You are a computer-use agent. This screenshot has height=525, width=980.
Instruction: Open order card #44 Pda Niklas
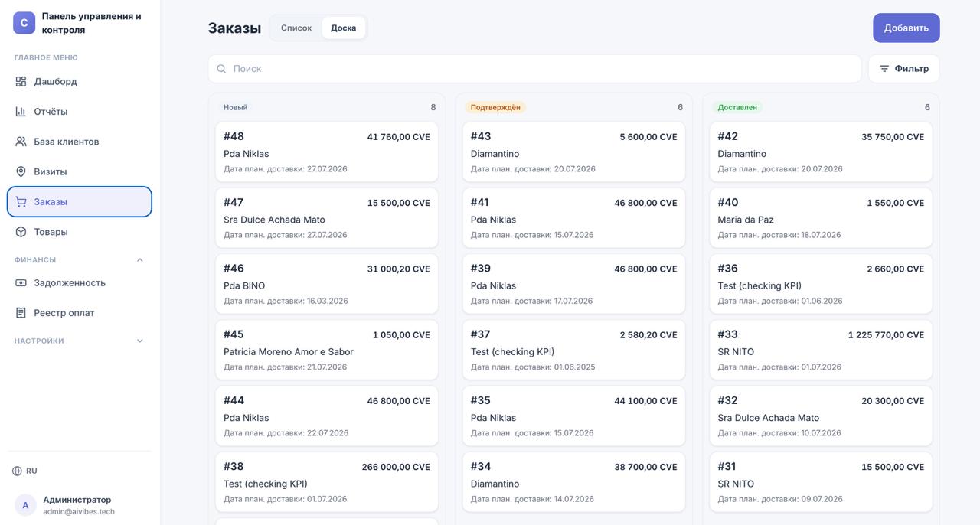coord(327,416)
